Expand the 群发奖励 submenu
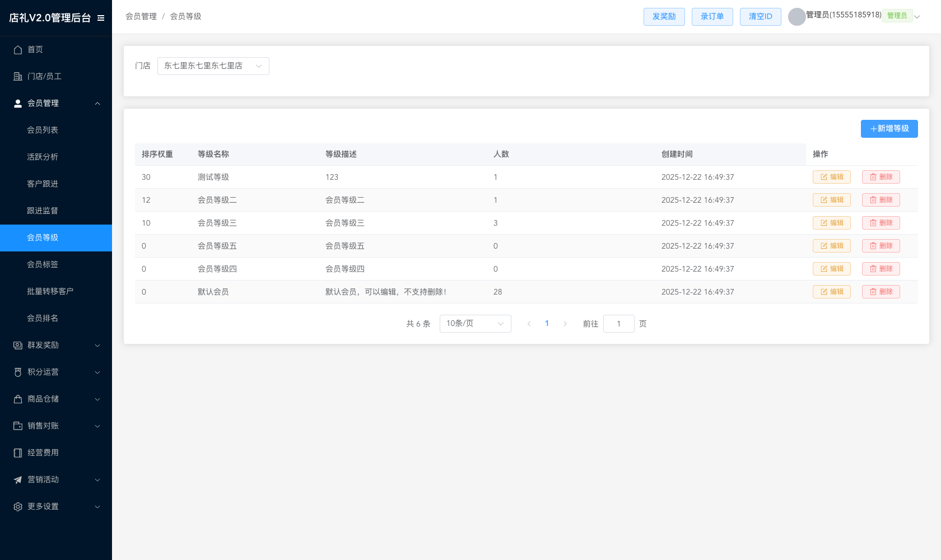Screen dimensions: 941x560 coord(56,345)
